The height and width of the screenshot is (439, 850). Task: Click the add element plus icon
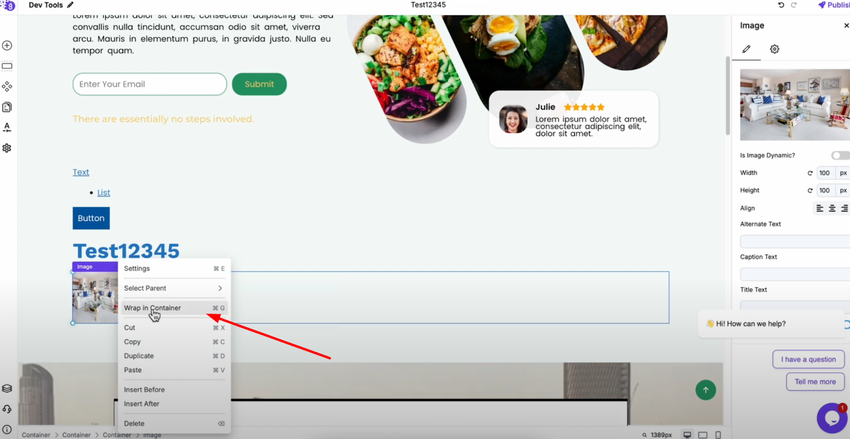click(7, 46)
